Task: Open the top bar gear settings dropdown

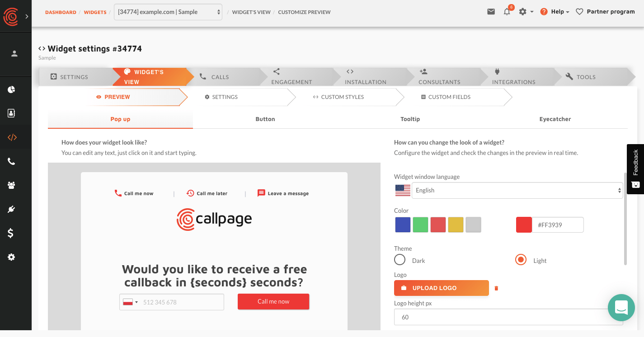Action: coord(526,12)
